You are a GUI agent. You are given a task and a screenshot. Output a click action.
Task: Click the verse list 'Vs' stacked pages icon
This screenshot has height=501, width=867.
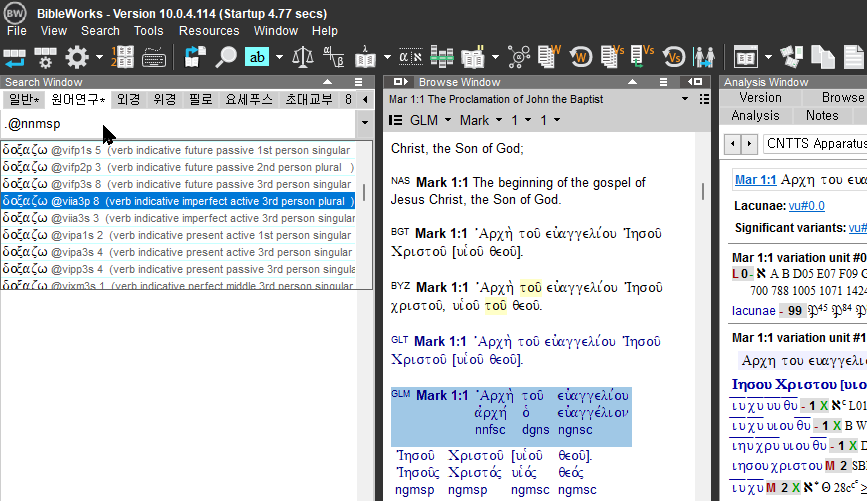(x=612, y=57)
